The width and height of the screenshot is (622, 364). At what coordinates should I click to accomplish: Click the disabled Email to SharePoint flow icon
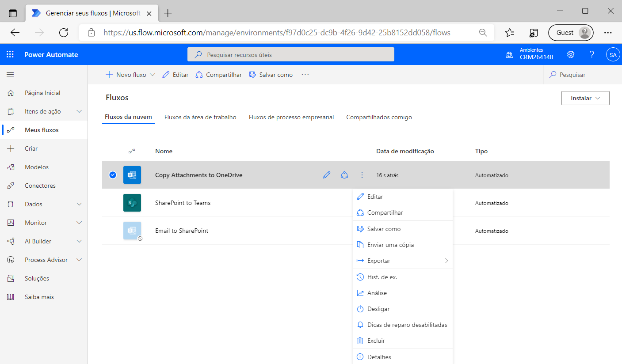tap(132, 231)
